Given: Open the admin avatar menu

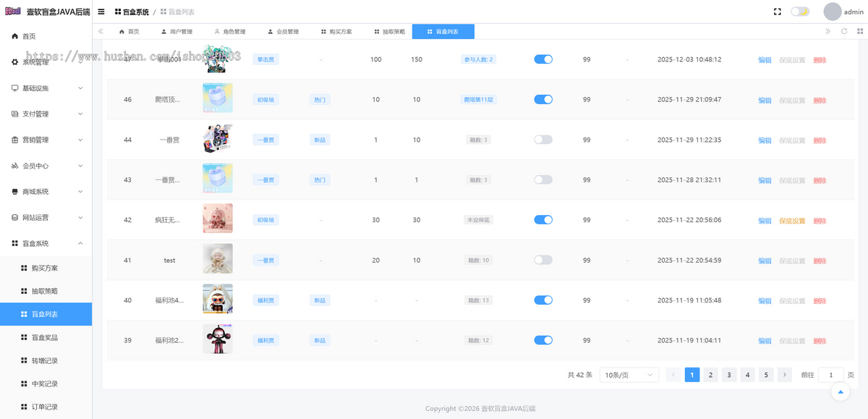Looking at the screenshot, I should click(x=842, y=12).
